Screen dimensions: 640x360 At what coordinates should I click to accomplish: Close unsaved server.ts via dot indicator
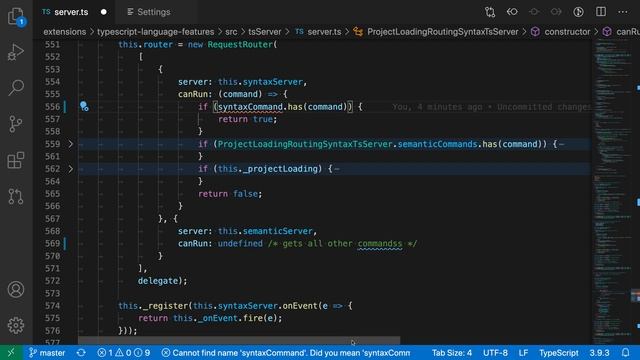(104, 12)
